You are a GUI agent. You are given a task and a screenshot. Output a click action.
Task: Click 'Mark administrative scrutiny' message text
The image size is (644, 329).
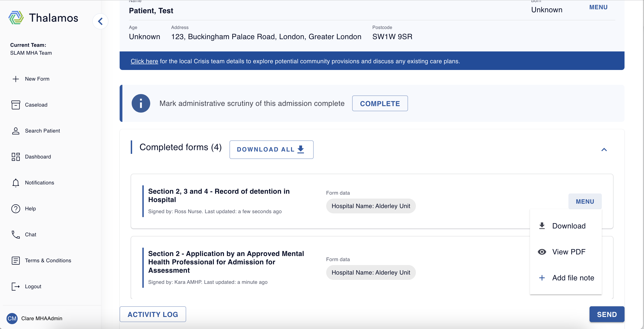[252, 103]
